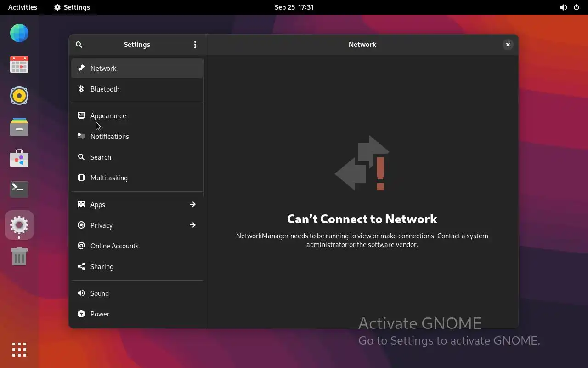Launch the web browser from the dock
The width and height of the screenshot is (588, 368).
19,33
